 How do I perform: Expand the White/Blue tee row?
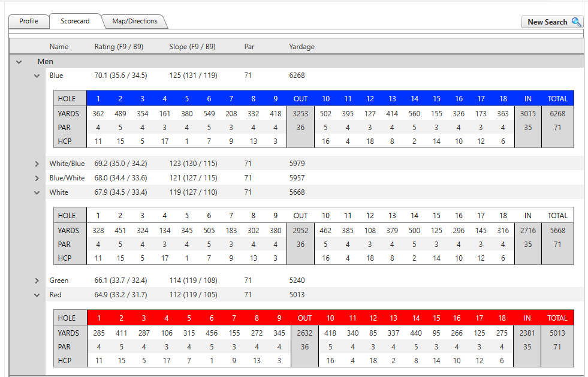37,164
